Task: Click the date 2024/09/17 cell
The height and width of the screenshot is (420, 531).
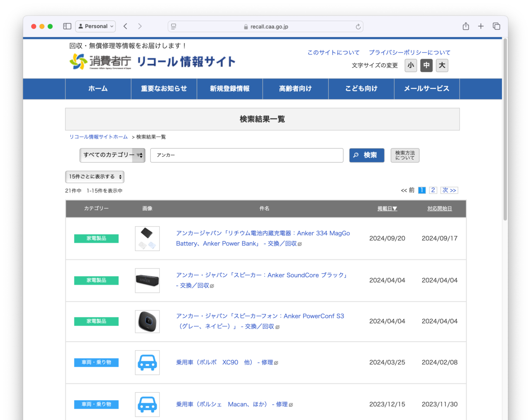Action: click(x=440, y=238)
